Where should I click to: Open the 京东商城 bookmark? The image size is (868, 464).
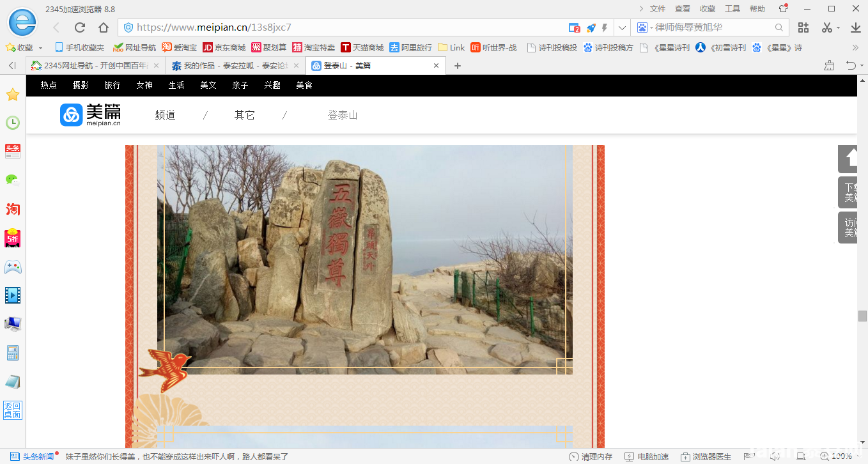(224, 47)
